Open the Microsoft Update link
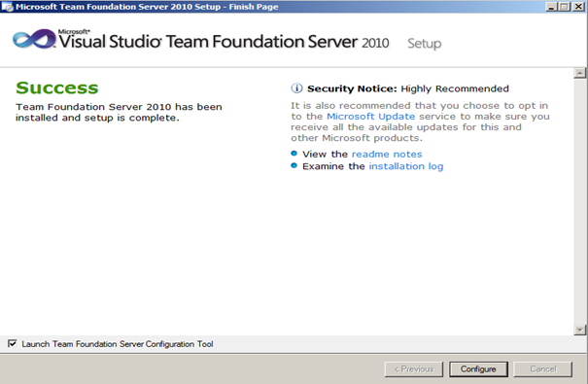 coord(371,117)
